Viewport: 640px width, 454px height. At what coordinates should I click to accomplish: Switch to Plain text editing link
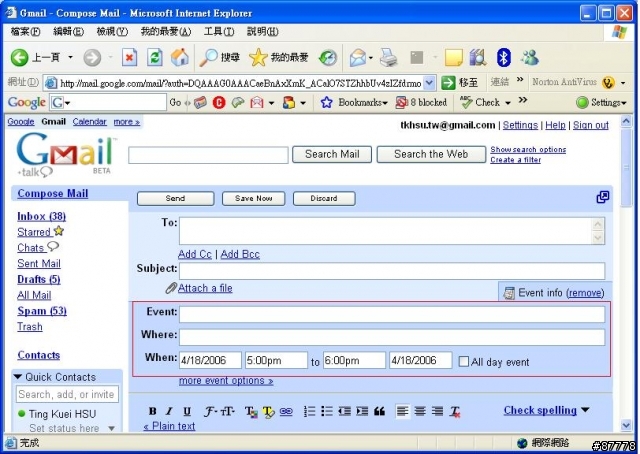point(169,426)
